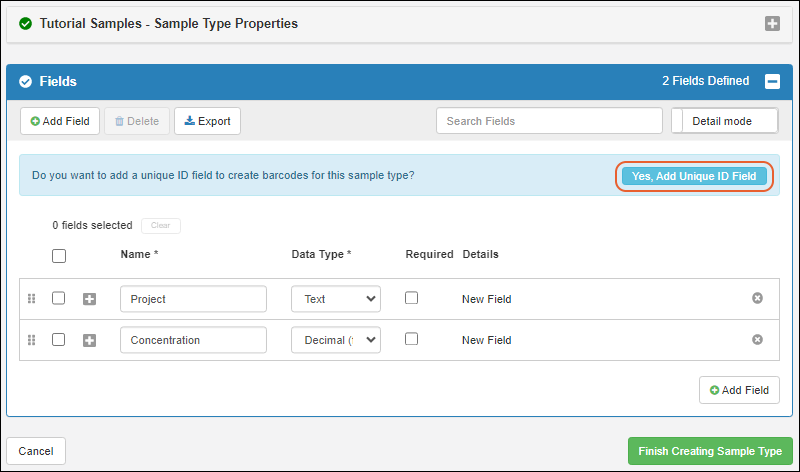Grab the drag handle of the Project row
This screenshot has height=472, width=800.
click(31, 299)
